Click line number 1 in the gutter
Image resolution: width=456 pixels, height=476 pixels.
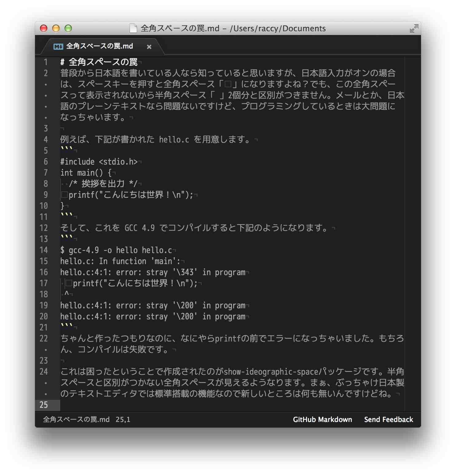(x=45, y=62)
